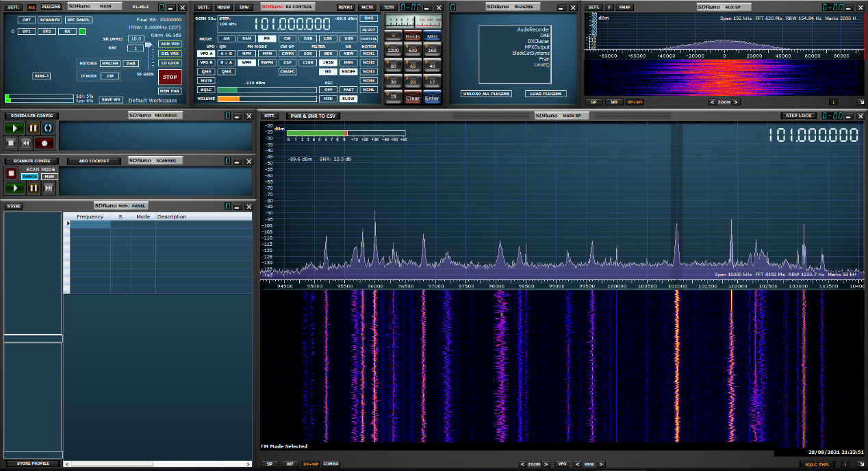Toggle STEP LOCK in Main SP
Viewport: 868px width, 471px height.
click(798, 116)
